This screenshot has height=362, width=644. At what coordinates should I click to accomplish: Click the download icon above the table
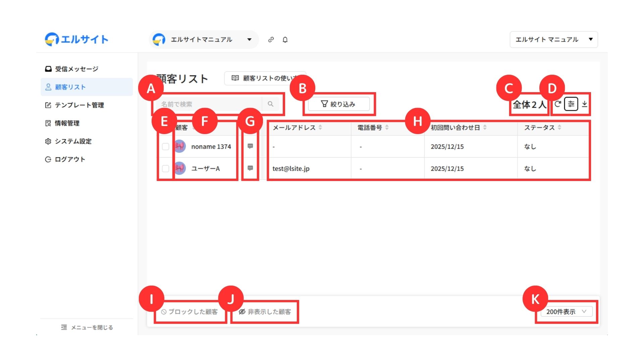pyautogui.click(x=585, y=104)
